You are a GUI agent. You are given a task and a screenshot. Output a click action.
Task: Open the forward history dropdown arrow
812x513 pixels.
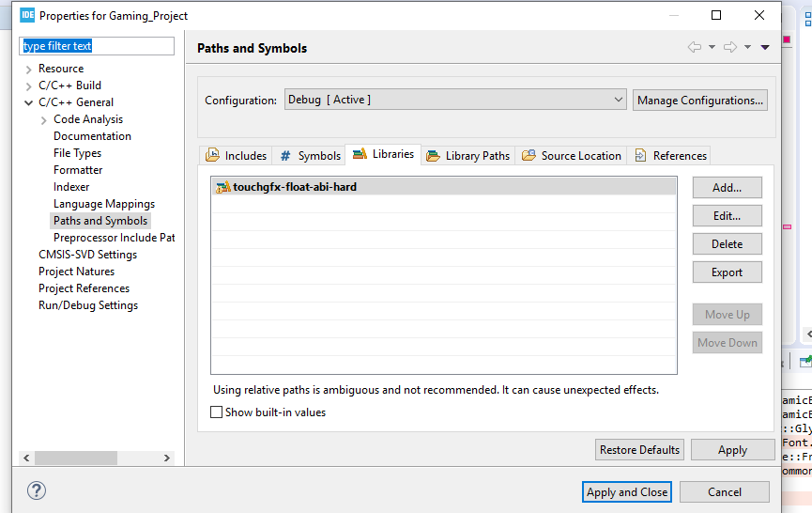point(748,47)
